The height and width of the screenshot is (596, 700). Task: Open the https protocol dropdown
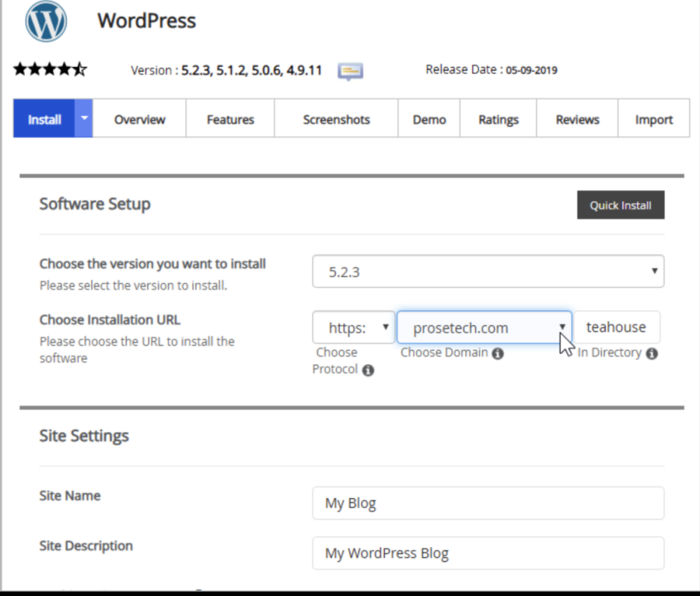(353, 328)
